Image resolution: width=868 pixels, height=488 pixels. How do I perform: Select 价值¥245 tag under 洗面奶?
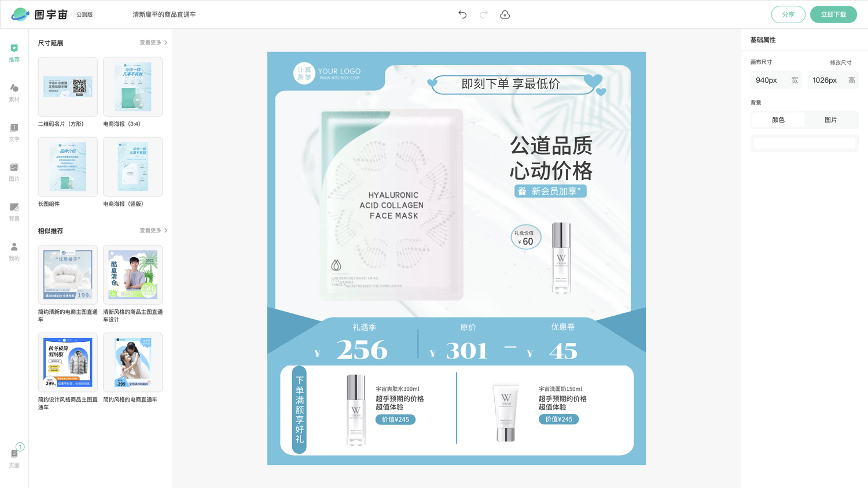point(558,420)
